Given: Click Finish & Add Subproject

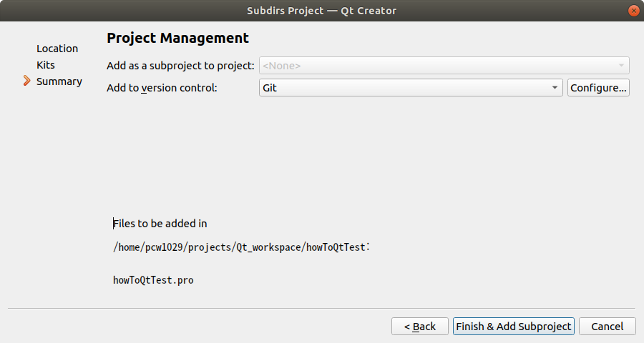Looking at the screenshot, I should 514,327.
